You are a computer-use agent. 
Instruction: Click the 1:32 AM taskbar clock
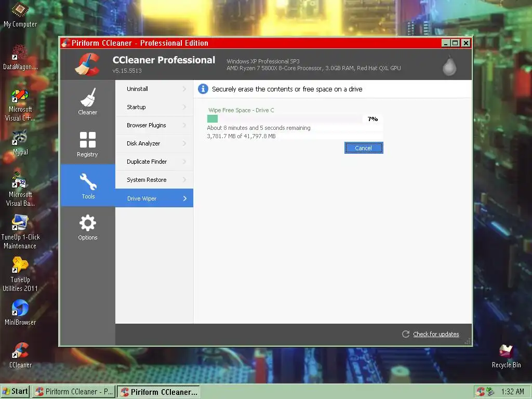[512, 392]
